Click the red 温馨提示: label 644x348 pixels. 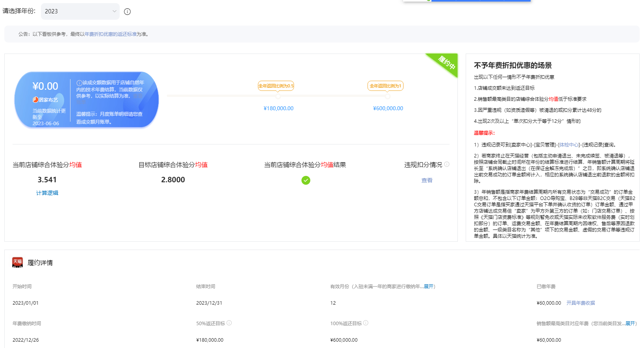pyautogui.click(x=484, y=133)
